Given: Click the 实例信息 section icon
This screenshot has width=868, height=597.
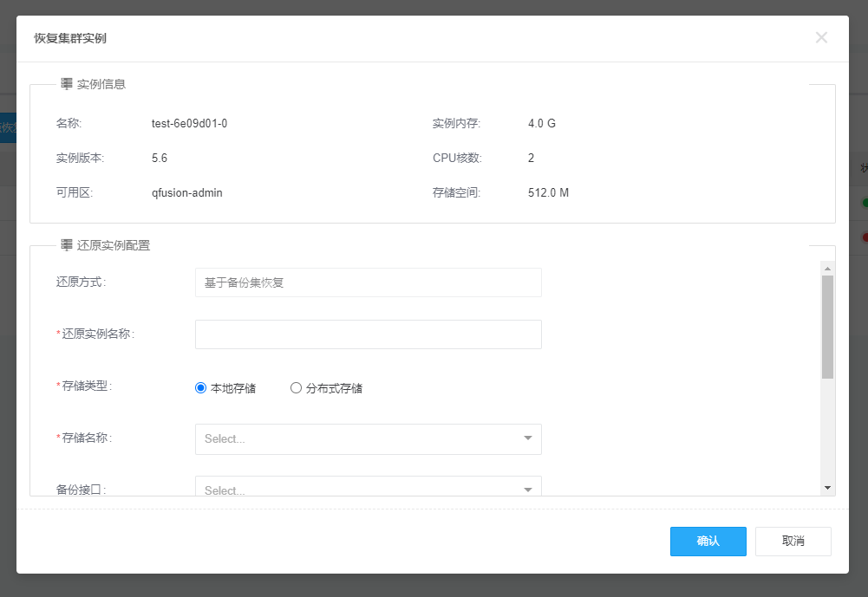Looking at the screenshot, I should pyautogui.click(x=67, y=84).
